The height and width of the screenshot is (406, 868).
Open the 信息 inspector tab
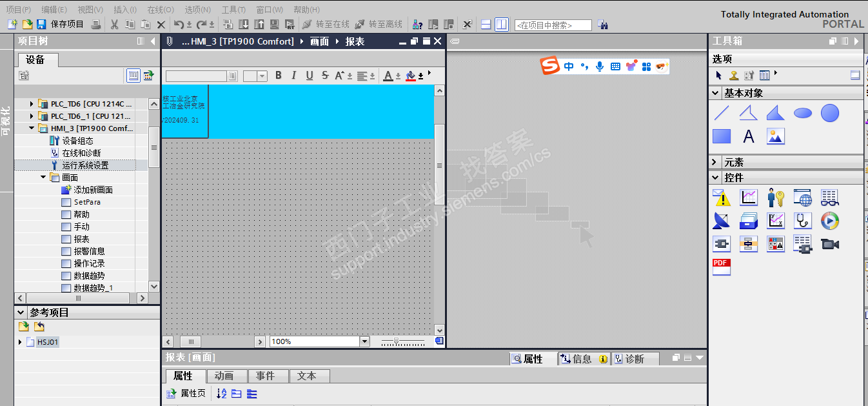click(584, 359)
